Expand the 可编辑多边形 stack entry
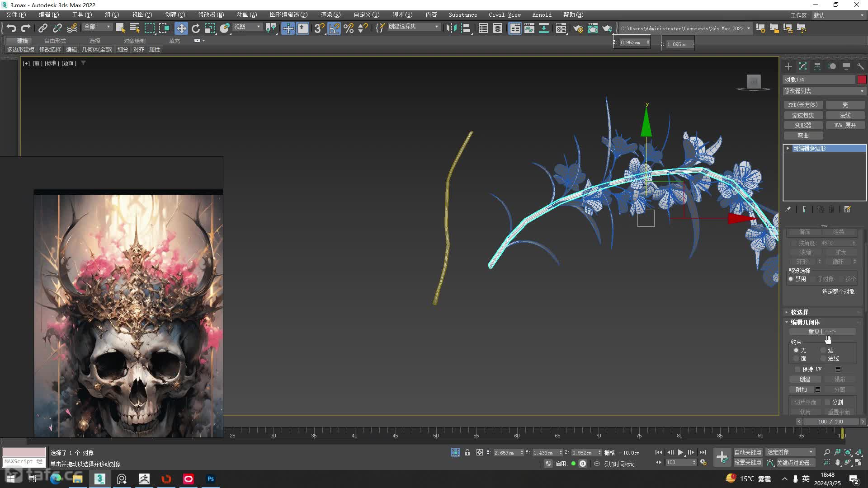This screenshot has width=868, height=488. tap(788, 148)
